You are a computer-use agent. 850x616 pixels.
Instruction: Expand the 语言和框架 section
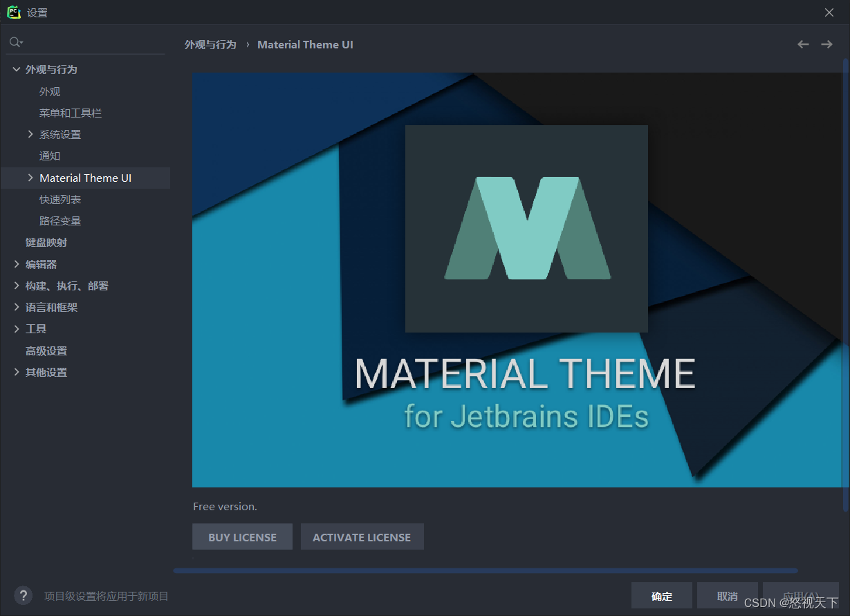pyautogui.click(x=17, y=307)
